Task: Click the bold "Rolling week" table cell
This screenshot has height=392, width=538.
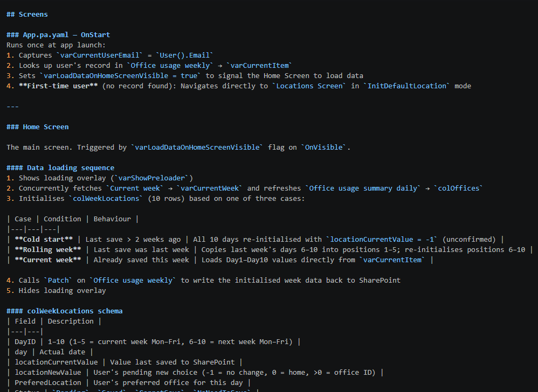Action: click(x=47, y=250)
